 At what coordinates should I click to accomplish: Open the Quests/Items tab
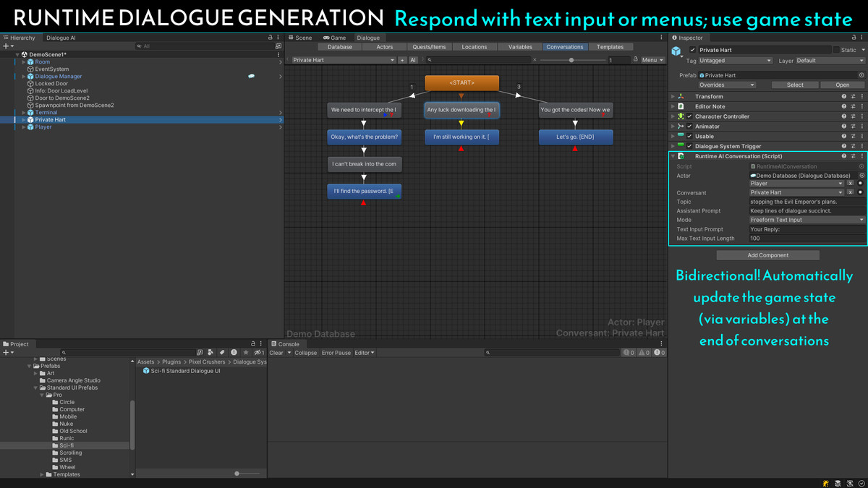coord(430,47)
